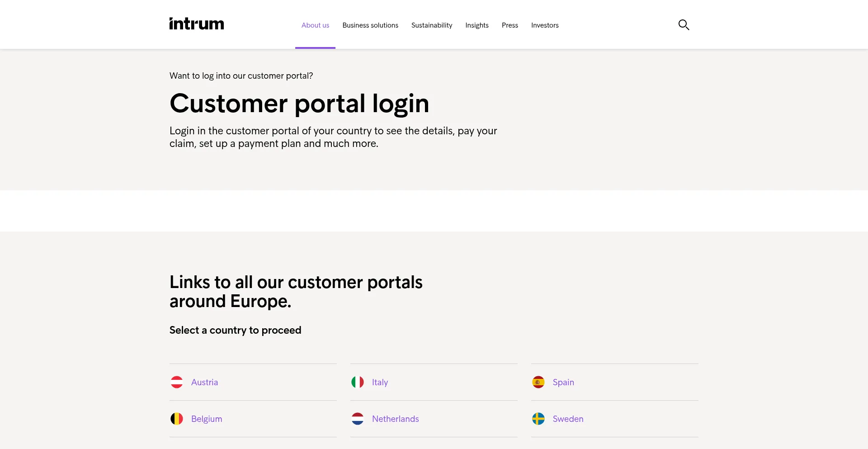Open the Business solutions menu
The height and width of the screenshot is (449, 868).
click(370, 25)
